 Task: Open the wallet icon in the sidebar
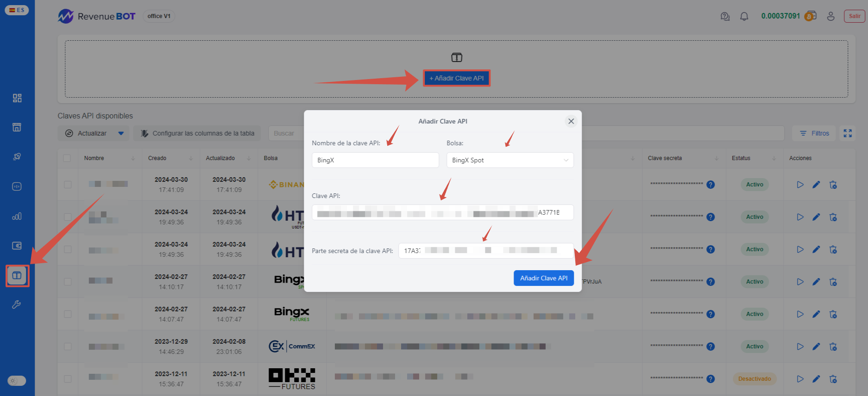pyautogui.click(x=17, y=246)
